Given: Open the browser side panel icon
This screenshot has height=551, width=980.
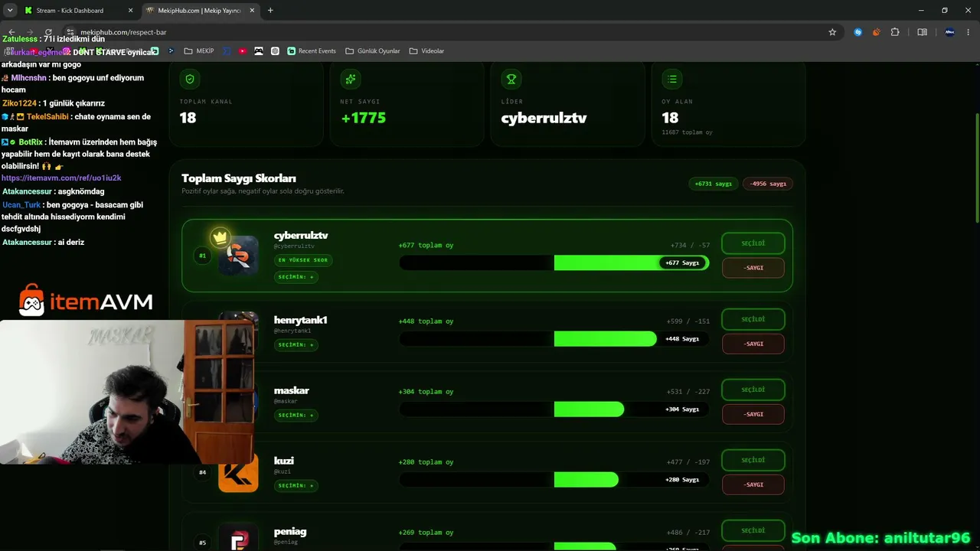Looking at the screenshot, I should point(922,32).
